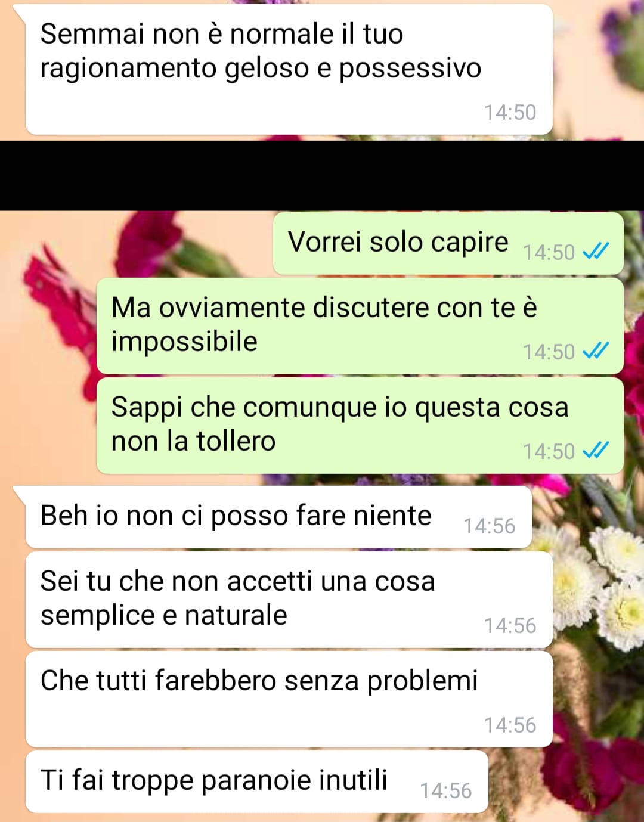Tap the 14:56 timestamp on 'Beh io non ci posso'
This screenshot has width=644, height=822.
click(x=490, y=526)
